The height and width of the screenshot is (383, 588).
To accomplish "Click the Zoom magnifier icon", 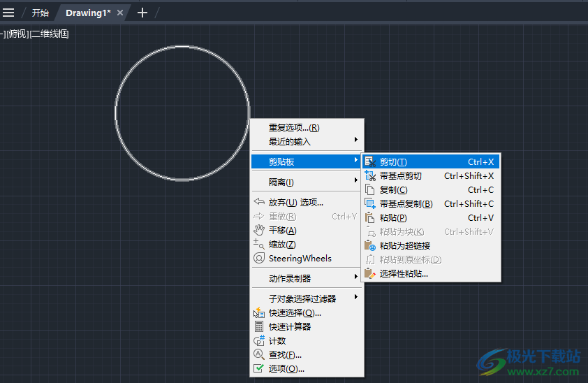I will [259, 244].
